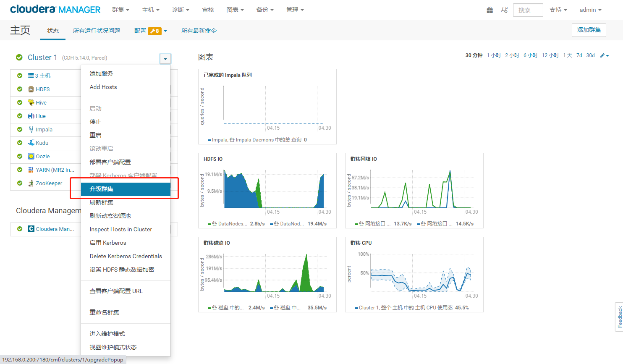Open the Cluster 1 link
The width and height of the screenshot is (623, 364).
42,58
